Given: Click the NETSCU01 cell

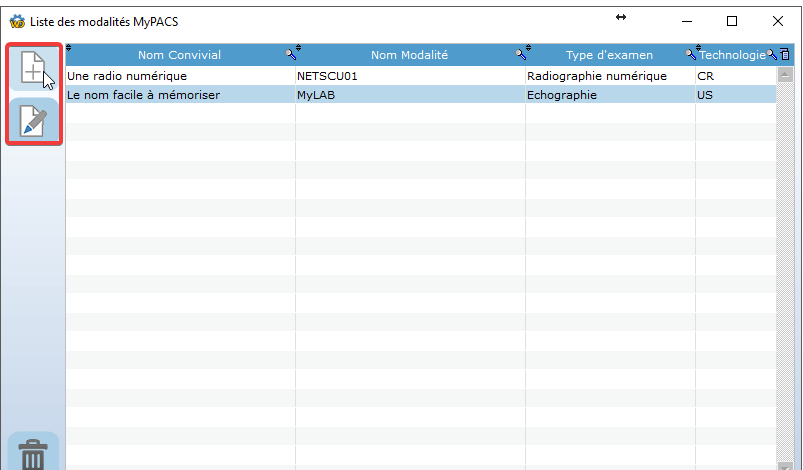Looking at the screenshot, I should [410, 76].
